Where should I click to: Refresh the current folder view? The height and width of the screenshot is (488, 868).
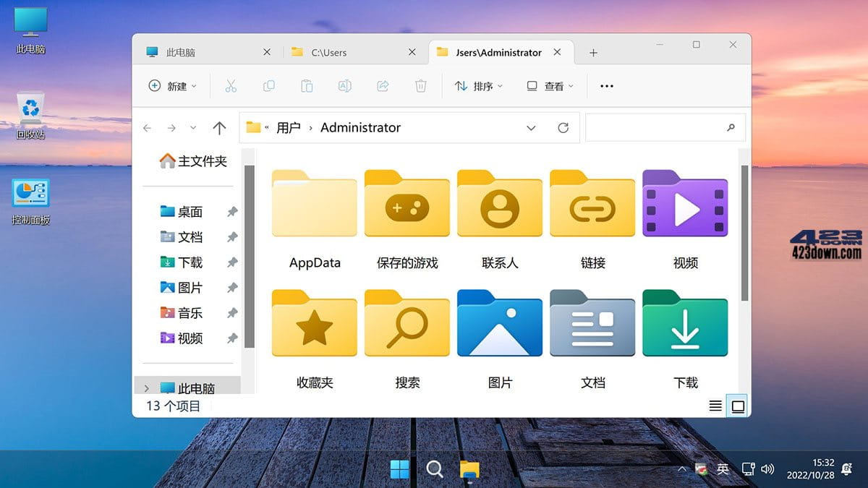563,127
